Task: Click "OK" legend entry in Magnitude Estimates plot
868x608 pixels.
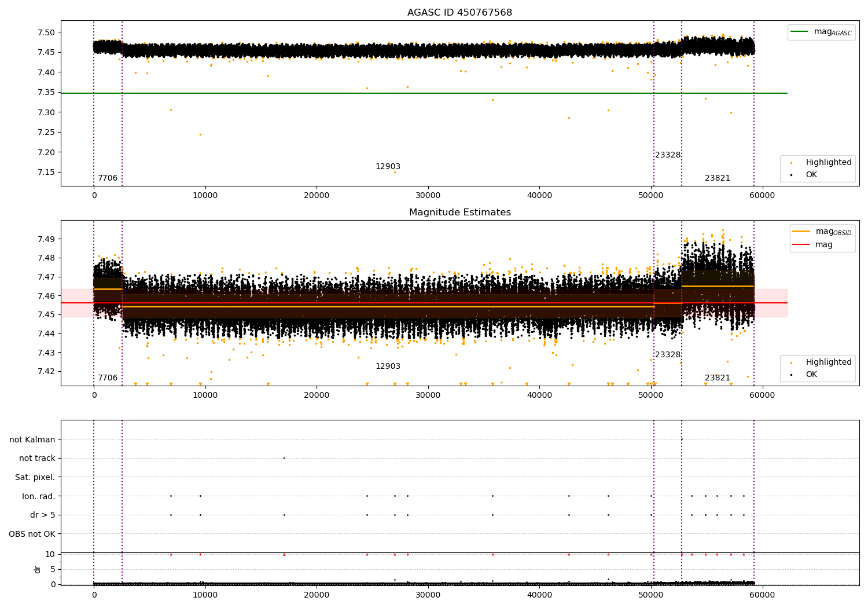Action: coord(811,374)
